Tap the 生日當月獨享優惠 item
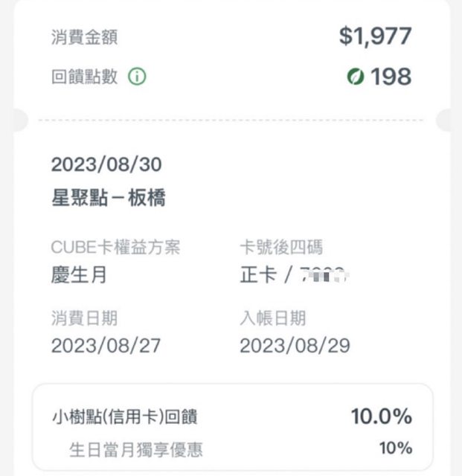Viewport: 462px width, 476px height. tap(135, 449)
